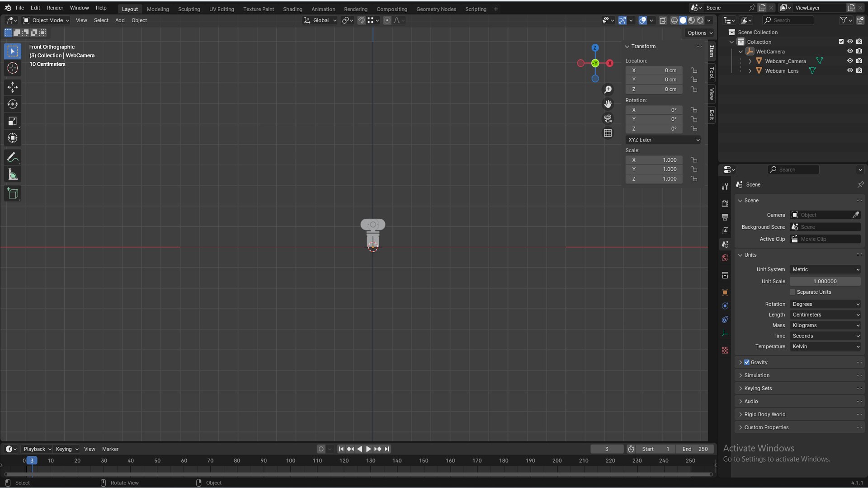Open the World properties tab icon
Viewport: 868px width, 488px height.
click(725, 258)
